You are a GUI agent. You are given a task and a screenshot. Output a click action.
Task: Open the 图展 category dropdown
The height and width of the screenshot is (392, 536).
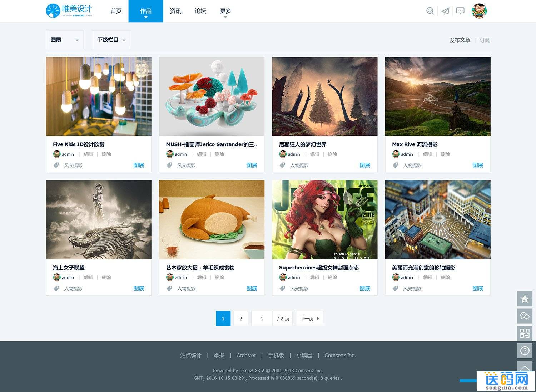click(65, 40)
